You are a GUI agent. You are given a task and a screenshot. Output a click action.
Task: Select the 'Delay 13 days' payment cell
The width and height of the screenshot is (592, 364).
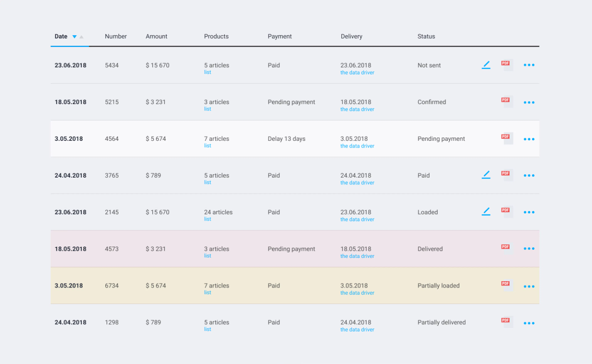[x=286, y=139]
